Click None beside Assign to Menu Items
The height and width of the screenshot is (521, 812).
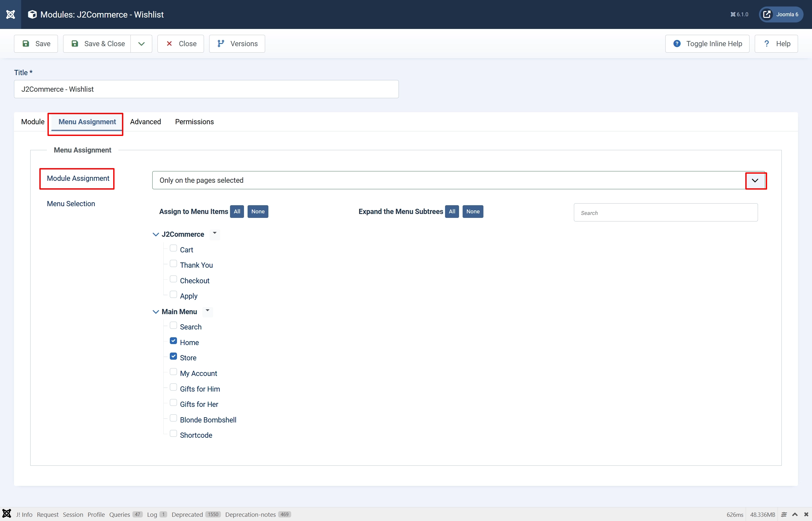coord(258,211)
